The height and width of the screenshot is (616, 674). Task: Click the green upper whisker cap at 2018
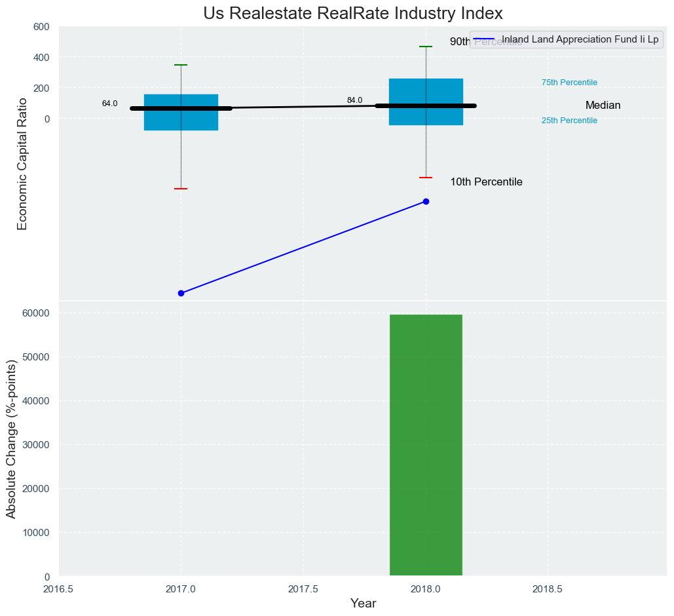(426, 47)
